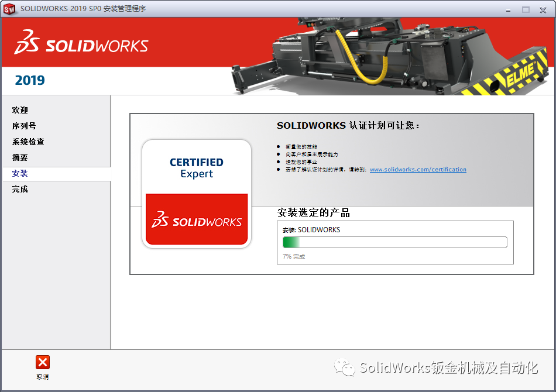
Task: Click the SOLIDWORKS Installation Manager icon in title bar
Action: click(x=9, y=9)
